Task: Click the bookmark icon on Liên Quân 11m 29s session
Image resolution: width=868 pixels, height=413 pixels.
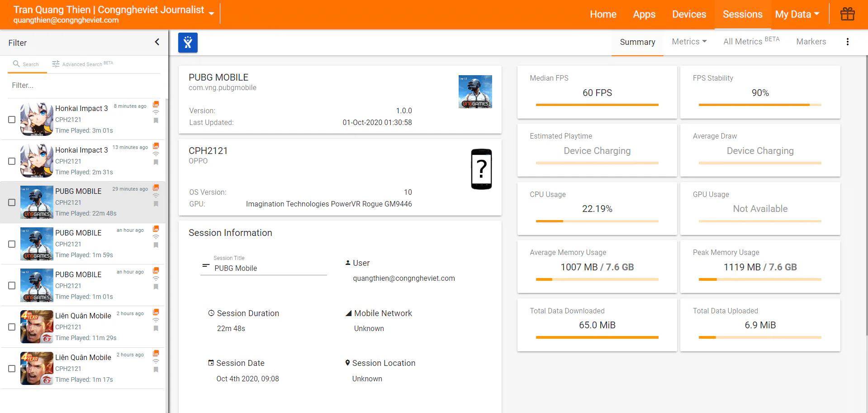Action: 156,328
